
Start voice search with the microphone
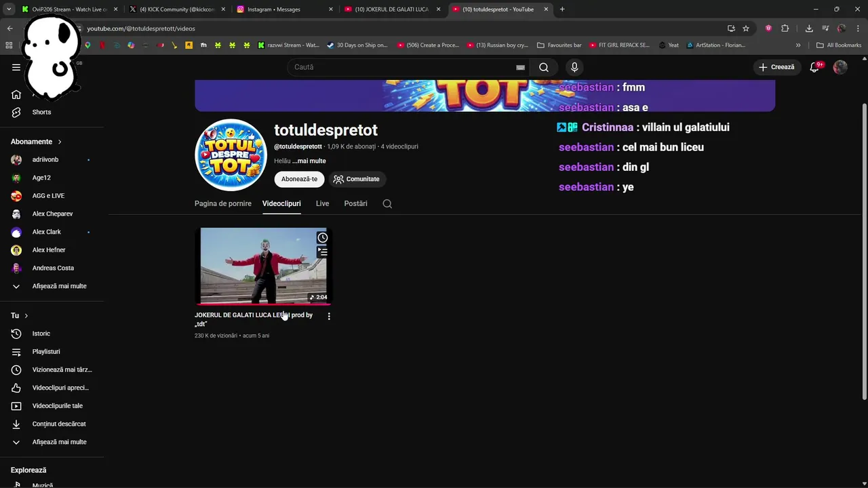574,67
